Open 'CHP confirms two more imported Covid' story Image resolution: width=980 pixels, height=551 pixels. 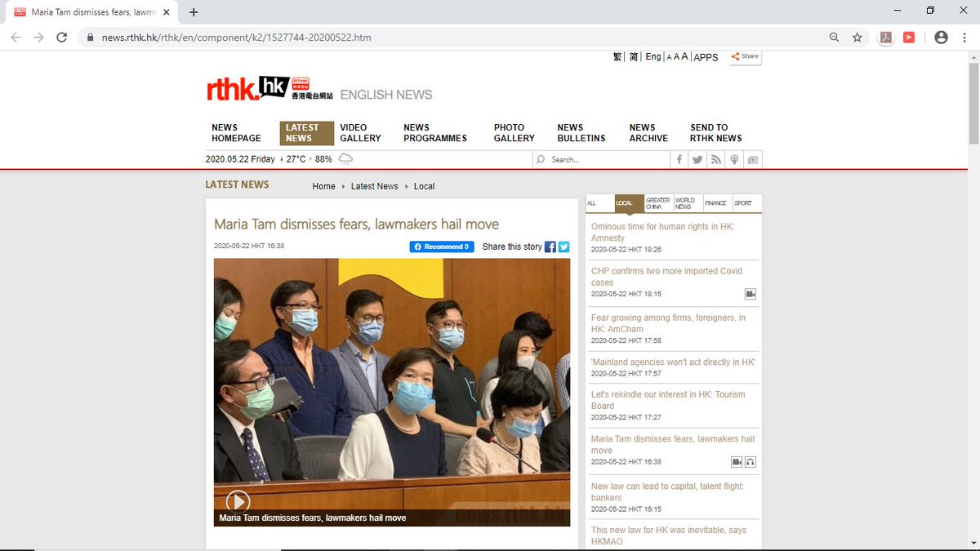pos(666,276)
